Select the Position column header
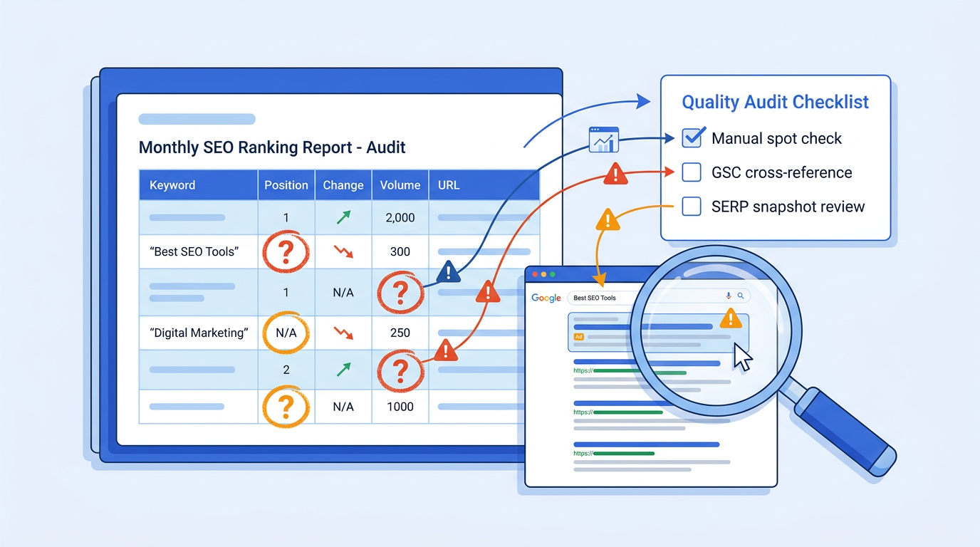 pyautogui.click(x=286, y=185)
